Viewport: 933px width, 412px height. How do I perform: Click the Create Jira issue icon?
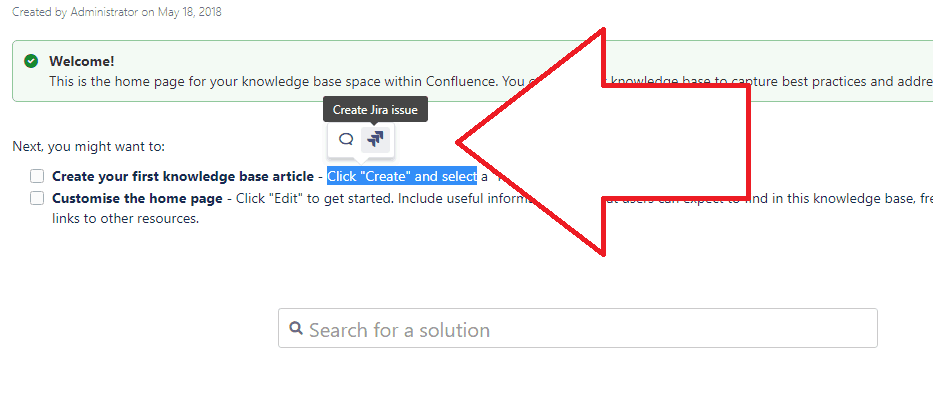[375, 139]
